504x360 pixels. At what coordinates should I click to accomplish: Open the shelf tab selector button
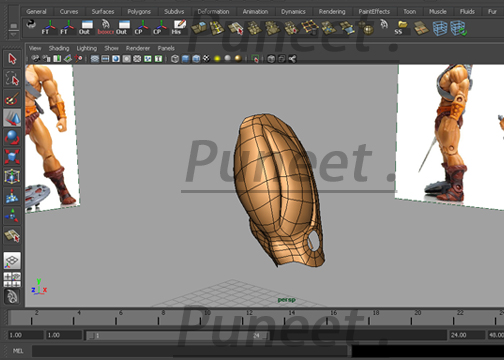pos(13,26)
